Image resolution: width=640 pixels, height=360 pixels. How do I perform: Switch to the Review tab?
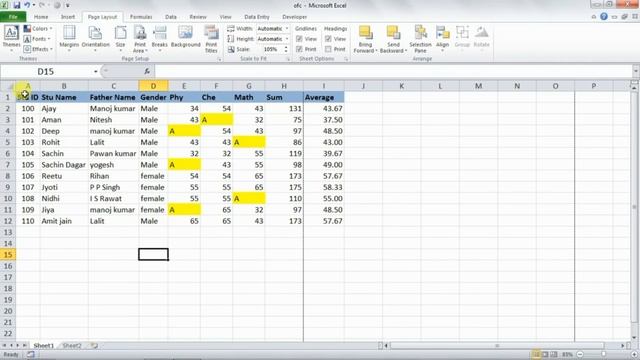tap(198, 17)
